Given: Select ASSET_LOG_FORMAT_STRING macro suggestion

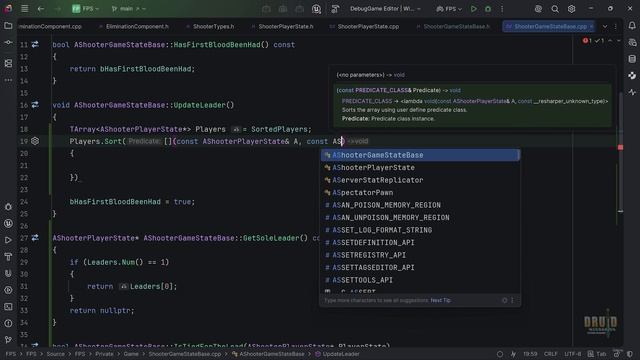Looking at the screenshot, I should 420,230.
